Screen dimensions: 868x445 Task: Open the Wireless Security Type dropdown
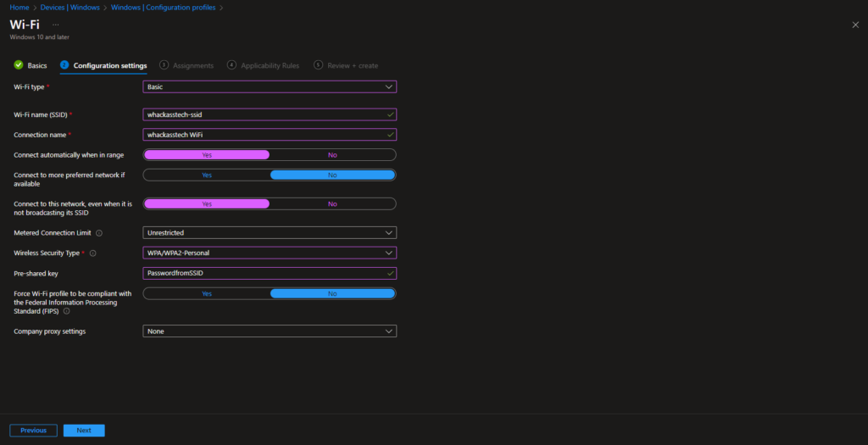pos(270,253)
